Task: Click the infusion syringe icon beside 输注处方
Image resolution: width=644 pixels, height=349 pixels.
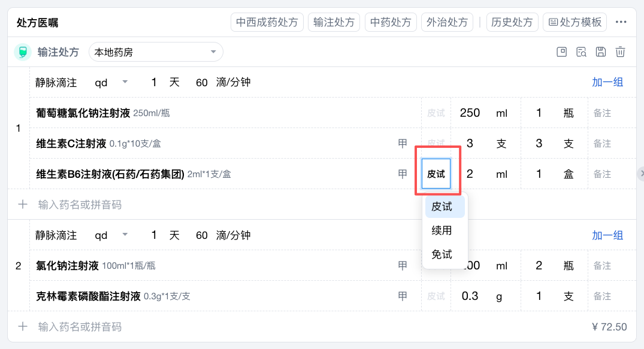Action: pyautogui.click(x=22, y=51)
